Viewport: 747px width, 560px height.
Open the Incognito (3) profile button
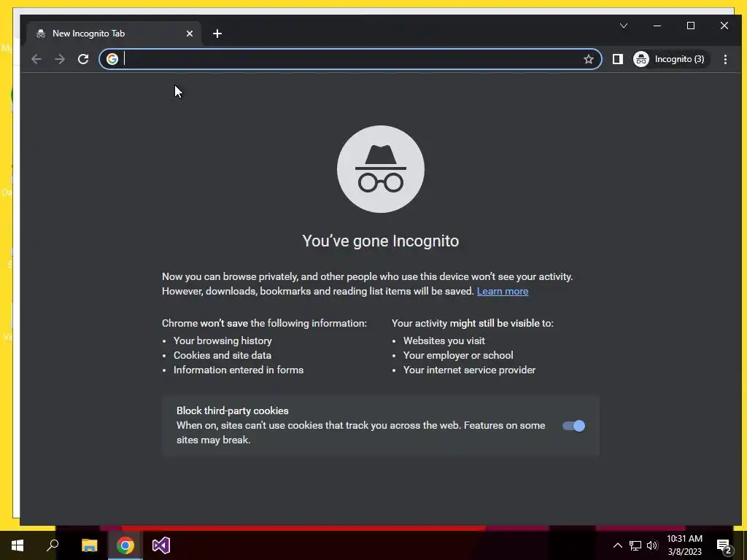[670, 59]
